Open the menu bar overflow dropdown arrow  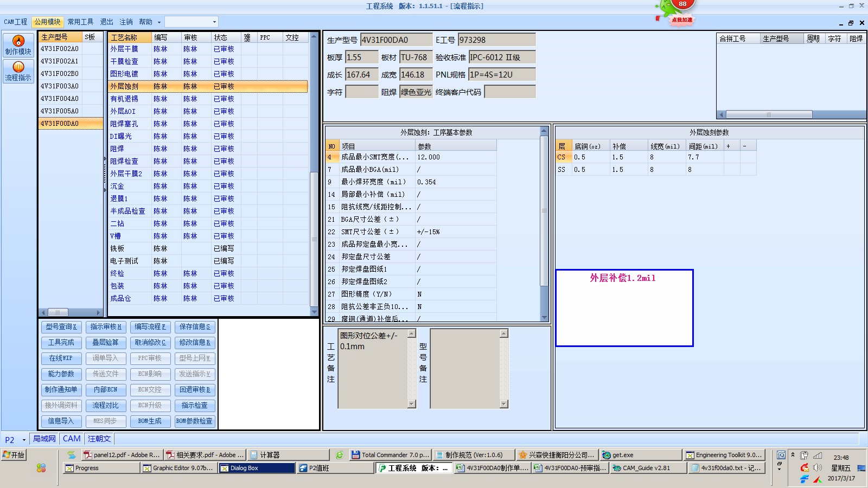click(x=159, y=22)
